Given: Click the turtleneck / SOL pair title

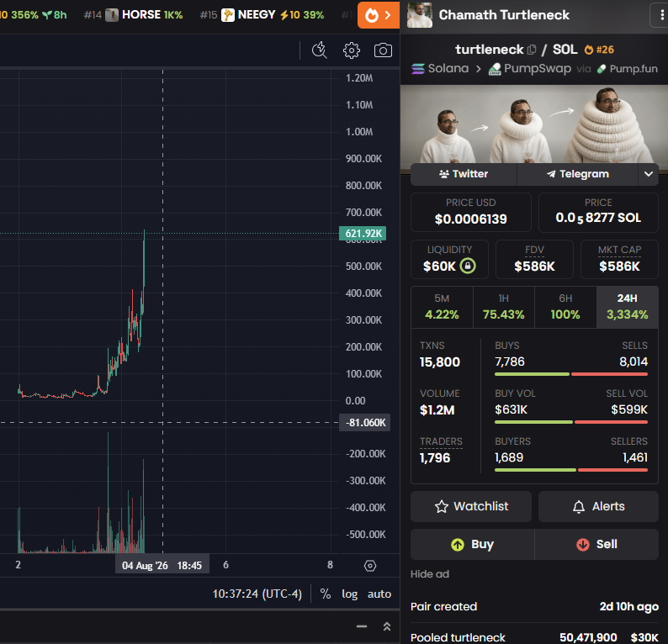Looking at the screenshot, I should point(517,50).
